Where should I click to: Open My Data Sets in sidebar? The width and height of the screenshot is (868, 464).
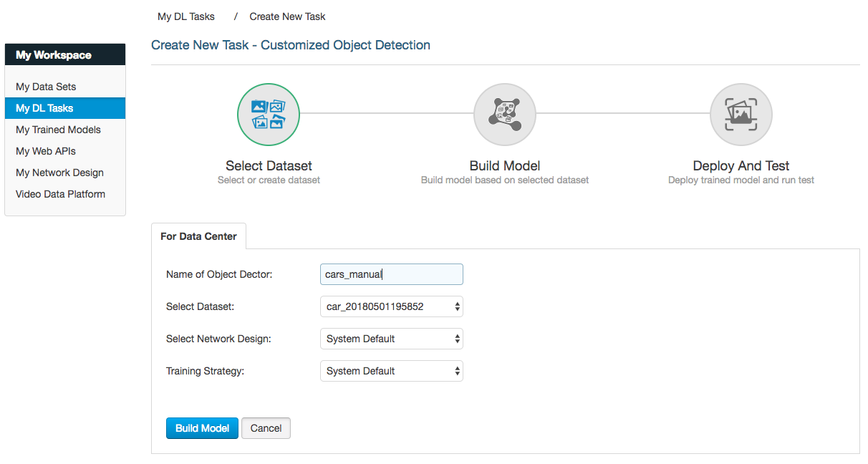click(46, 87)
